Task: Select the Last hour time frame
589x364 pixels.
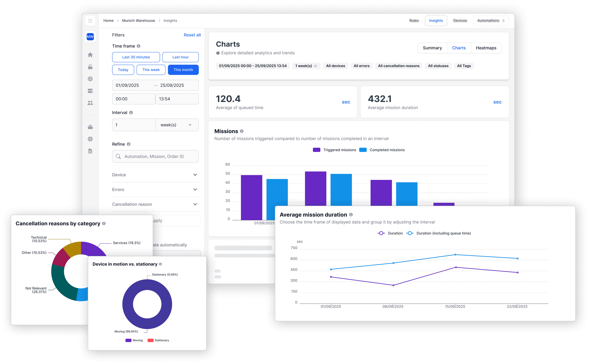Action: pos(181,57)
